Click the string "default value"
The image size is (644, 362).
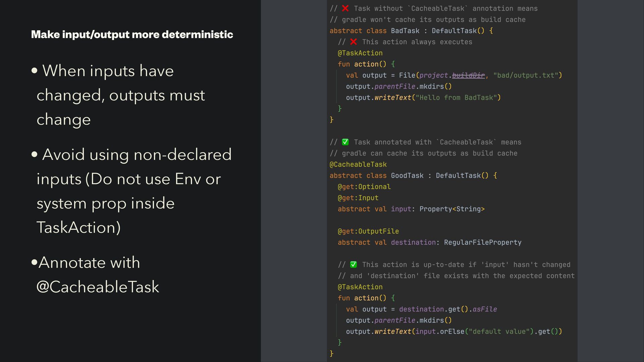[x=499, y=331]
